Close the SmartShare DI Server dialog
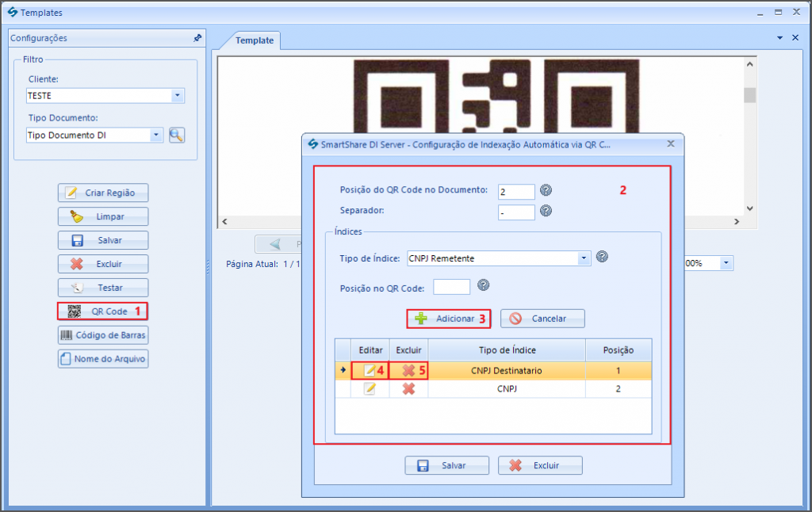 (671, 144)
